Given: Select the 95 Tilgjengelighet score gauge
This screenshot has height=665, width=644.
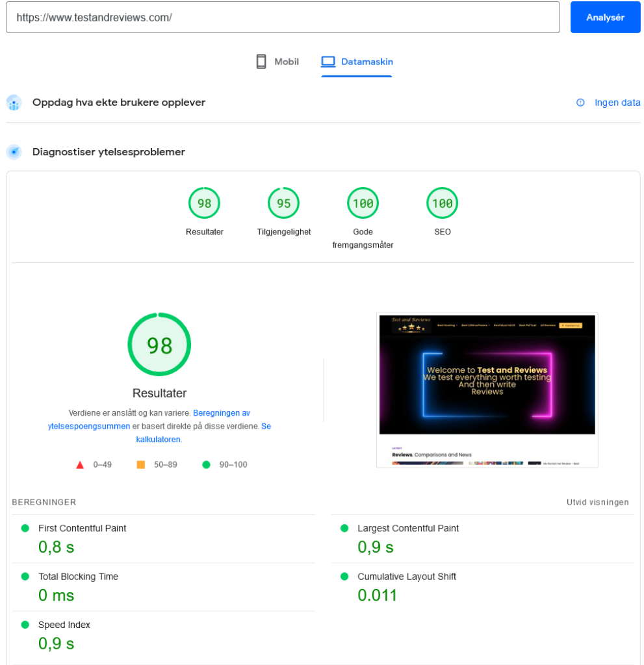Looking at the screenshot, I should click(x=283, y=203).
